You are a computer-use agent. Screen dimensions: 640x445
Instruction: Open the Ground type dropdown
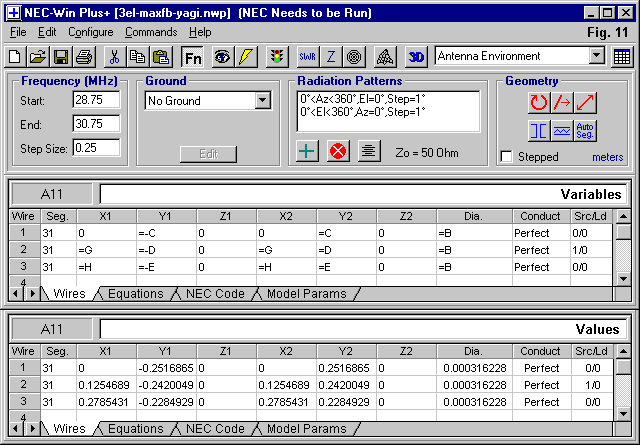[262, 101]
